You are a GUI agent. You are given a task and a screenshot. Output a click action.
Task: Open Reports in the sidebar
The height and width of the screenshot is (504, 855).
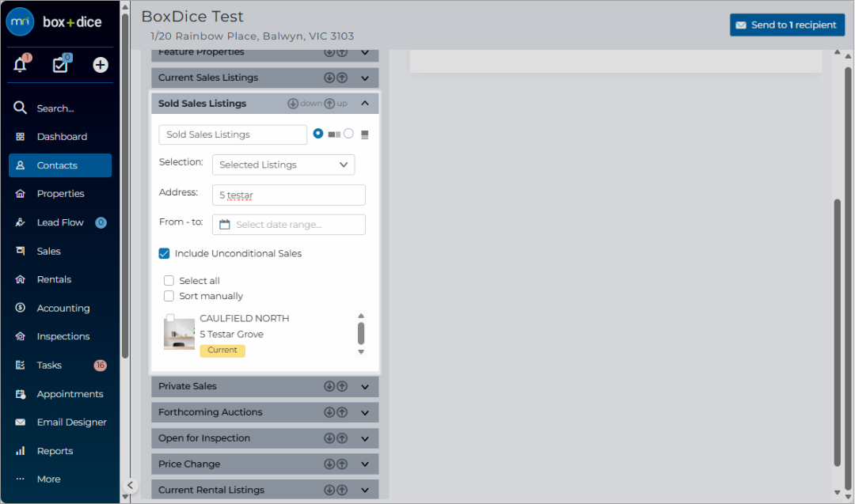point(60,451)
